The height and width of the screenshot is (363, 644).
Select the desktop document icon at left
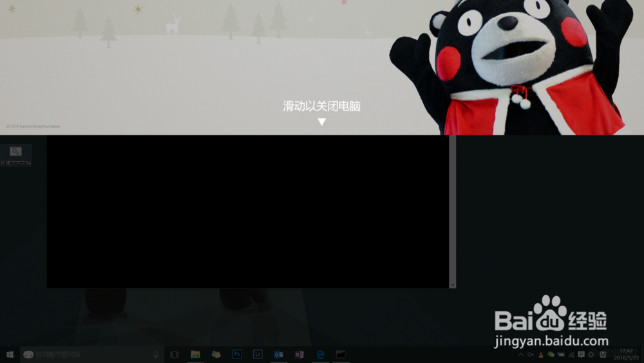(x=15, y=155)
